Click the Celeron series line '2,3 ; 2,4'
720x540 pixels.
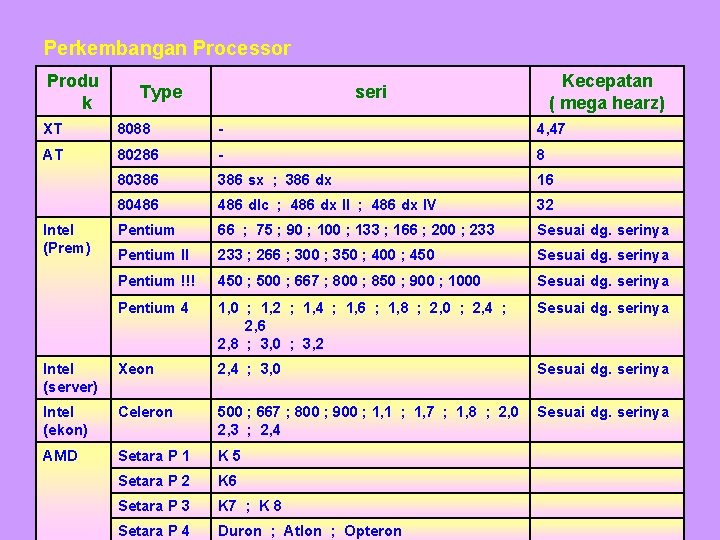coord(248,430)
